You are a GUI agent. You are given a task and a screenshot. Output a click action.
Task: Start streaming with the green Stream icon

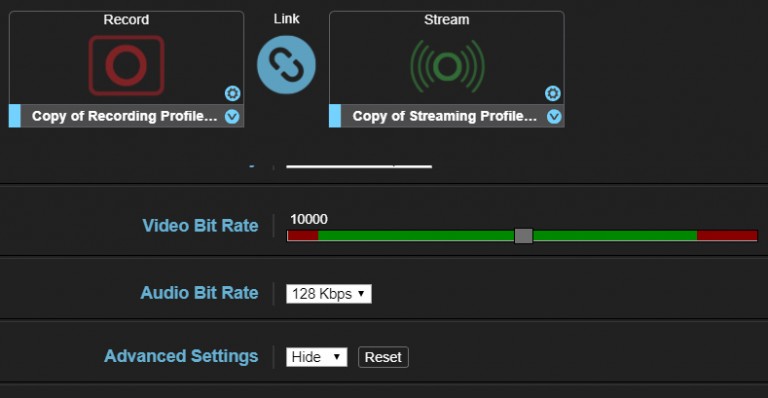click(447, 66)
